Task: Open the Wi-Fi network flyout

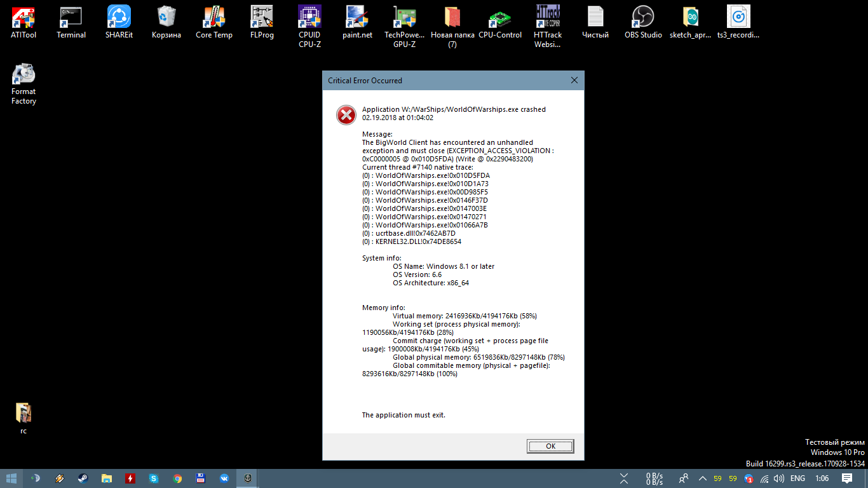Action: (x=764, y=478)
